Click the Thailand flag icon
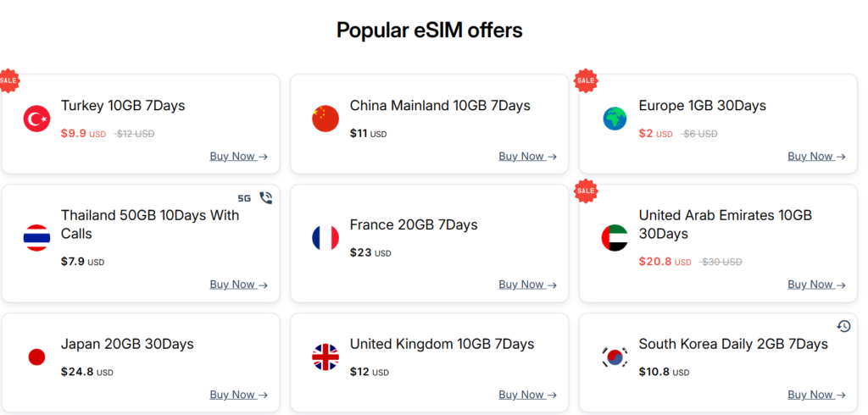 tap(36, 238)
